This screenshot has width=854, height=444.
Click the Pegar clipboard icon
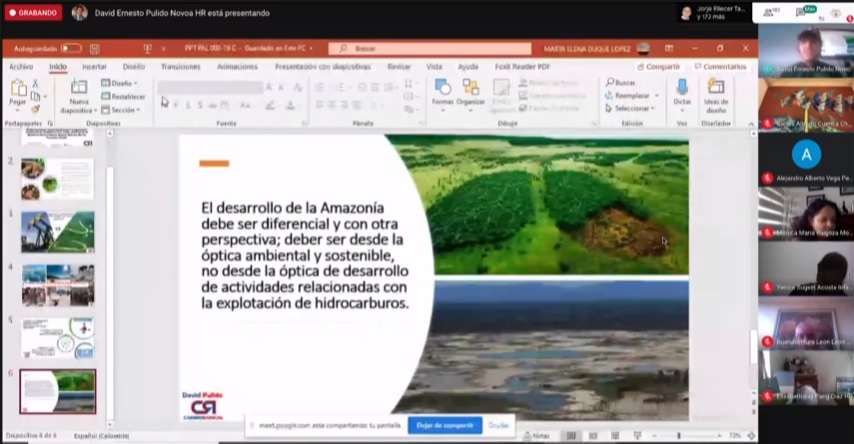[x=18, y=88]
